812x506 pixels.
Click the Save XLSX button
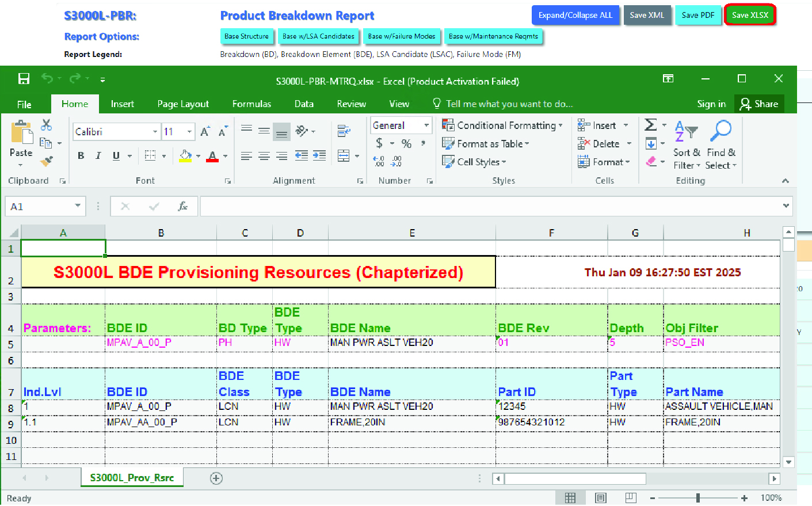point(750,15)
